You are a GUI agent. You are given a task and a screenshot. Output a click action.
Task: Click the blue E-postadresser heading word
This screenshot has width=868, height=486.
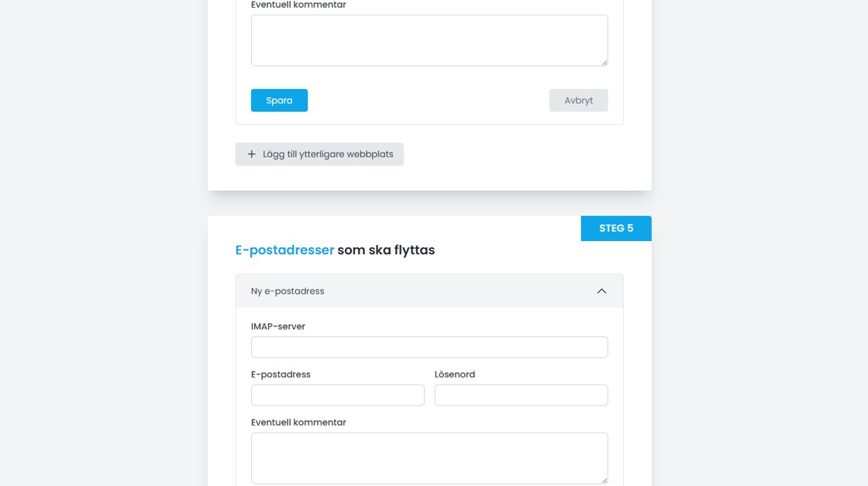(x=284, y=250)
